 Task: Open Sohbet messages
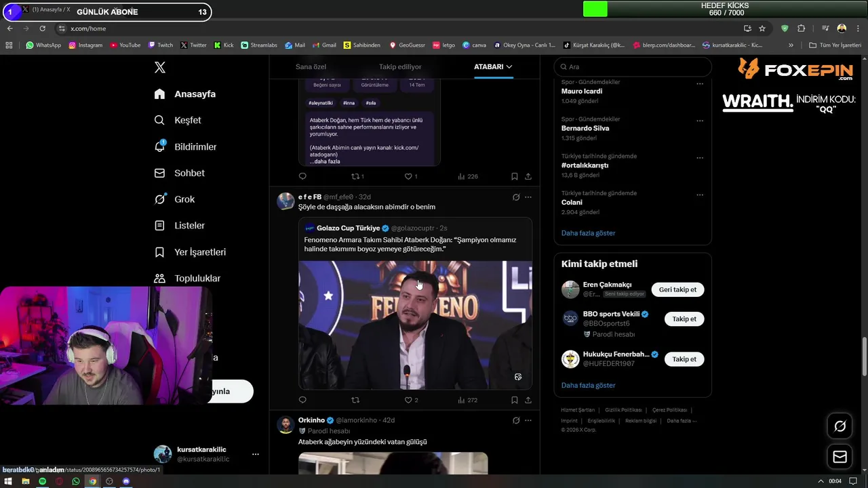(179, 173)
